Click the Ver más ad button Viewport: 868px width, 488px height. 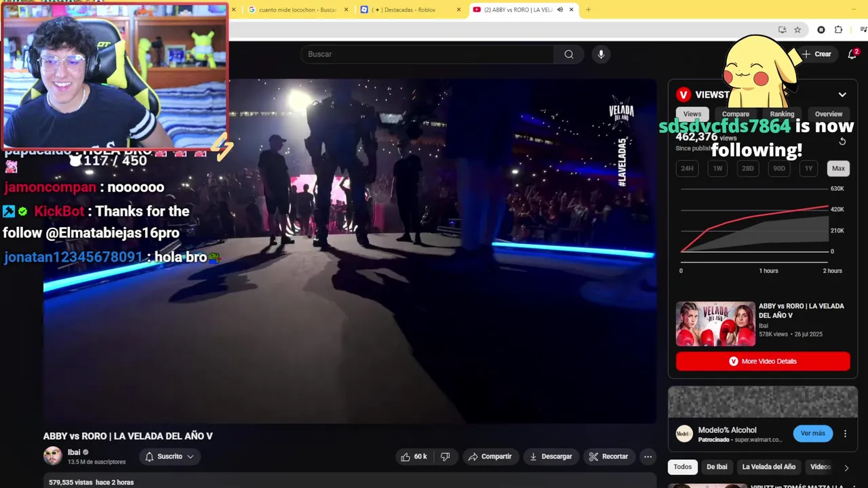[813, 434]
